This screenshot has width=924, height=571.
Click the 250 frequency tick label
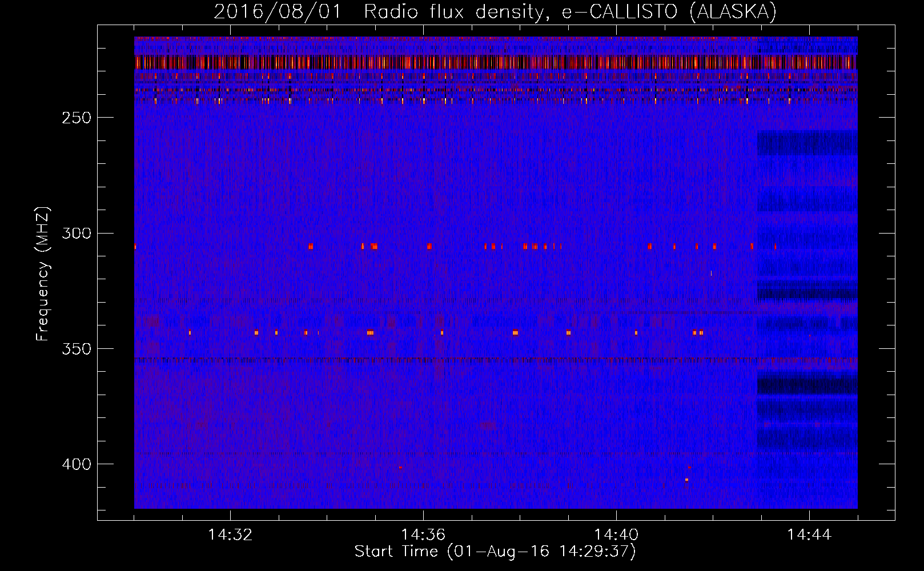(x=76, y=118)
